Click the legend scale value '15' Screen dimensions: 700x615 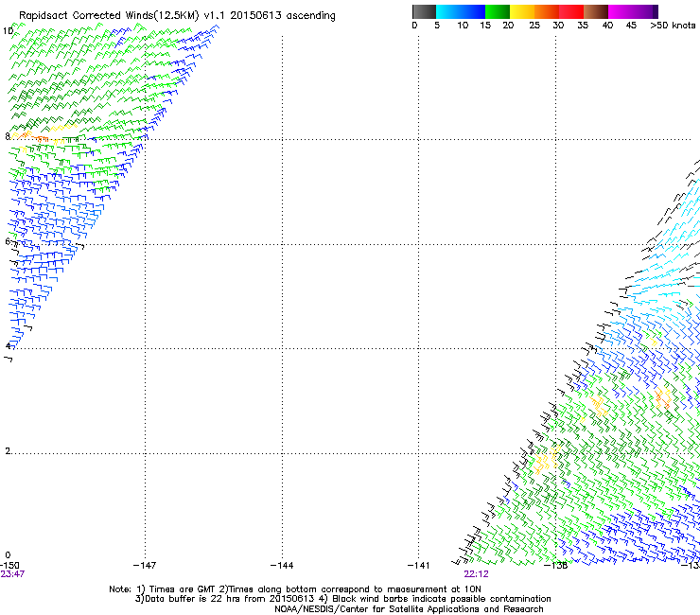pos(485,25)
